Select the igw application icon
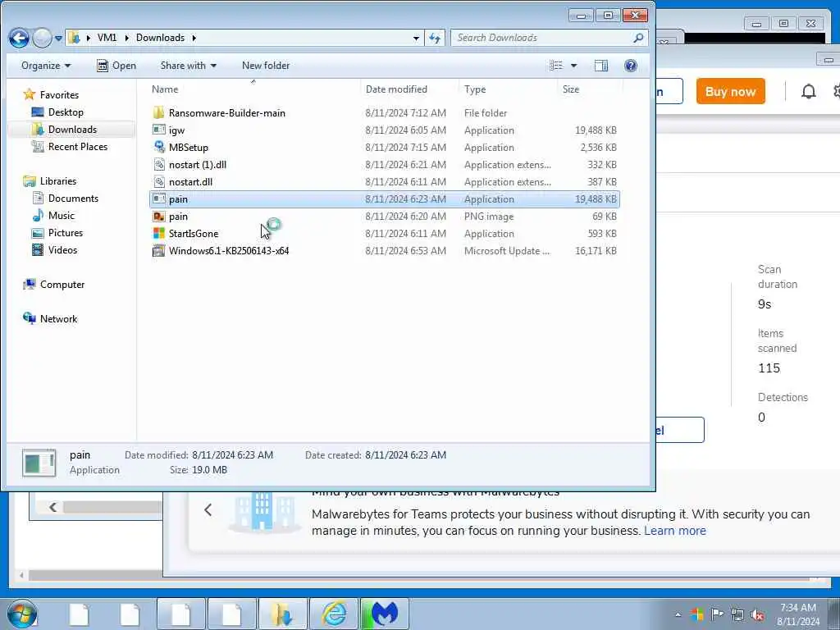Screen dimensions: 840x630 tap(158, 130)
